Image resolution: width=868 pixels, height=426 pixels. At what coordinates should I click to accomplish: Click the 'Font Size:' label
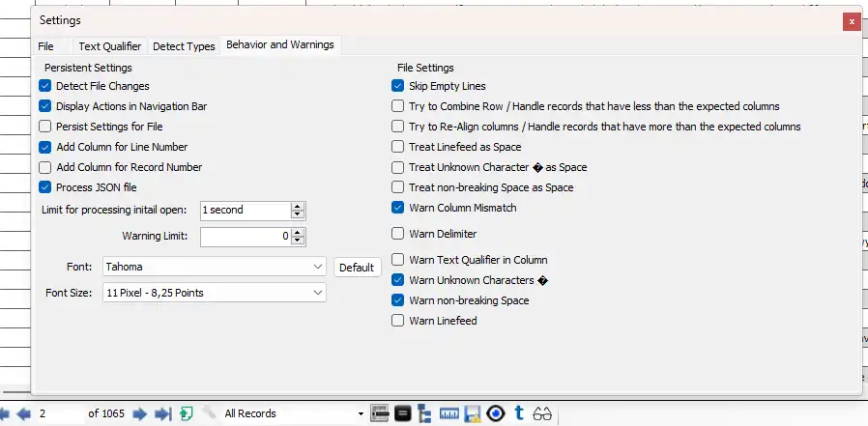(x=69, y=293)
